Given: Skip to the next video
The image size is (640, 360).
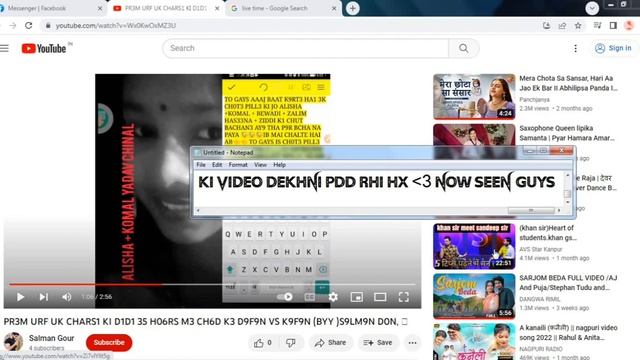Looking at the screenshot, I should 44,297.
